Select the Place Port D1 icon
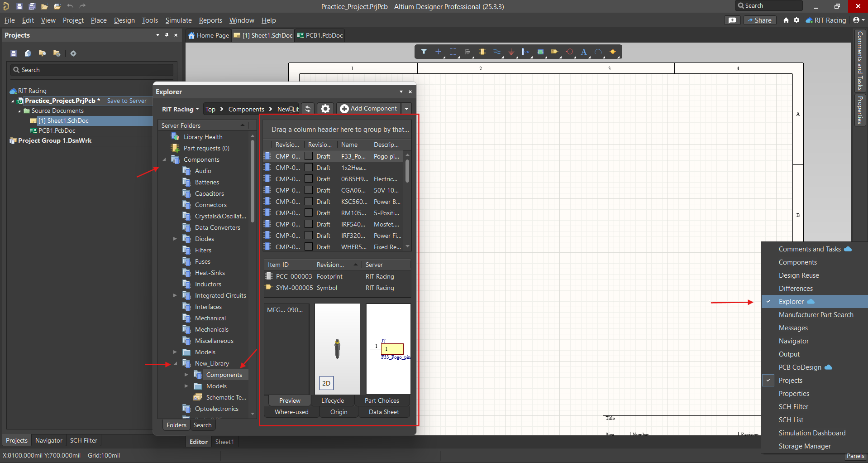Screen dimensions: 868x463 pyautogui.click(x=555, y=52)
